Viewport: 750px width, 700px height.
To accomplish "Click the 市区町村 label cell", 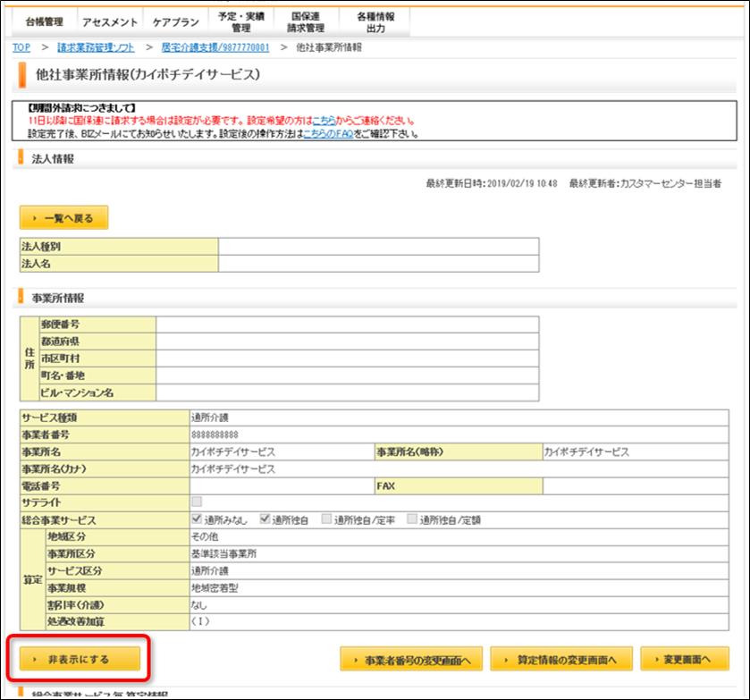I will 97,358.
